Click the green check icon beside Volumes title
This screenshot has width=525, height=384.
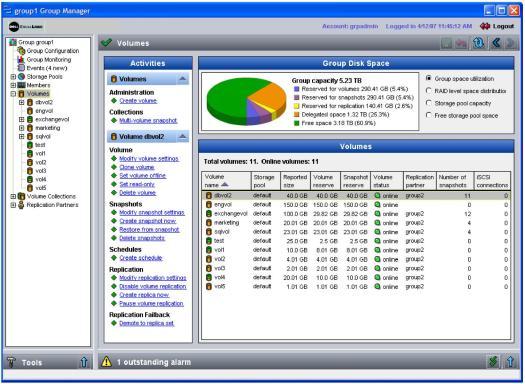[x=106, y=43]
